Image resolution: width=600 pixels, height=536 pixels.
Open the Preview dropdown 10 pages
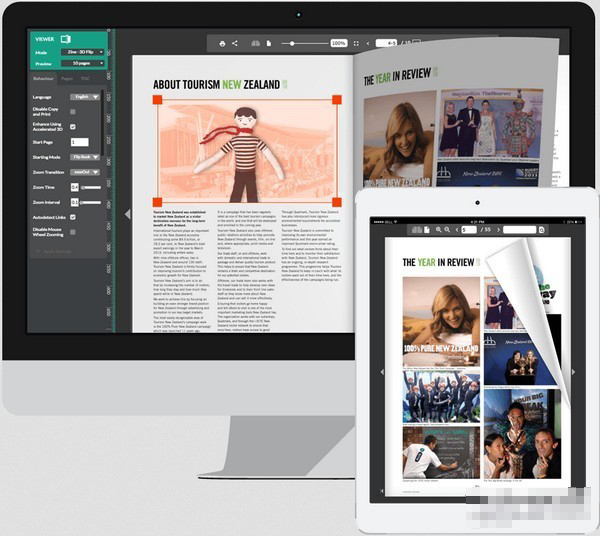83,63
